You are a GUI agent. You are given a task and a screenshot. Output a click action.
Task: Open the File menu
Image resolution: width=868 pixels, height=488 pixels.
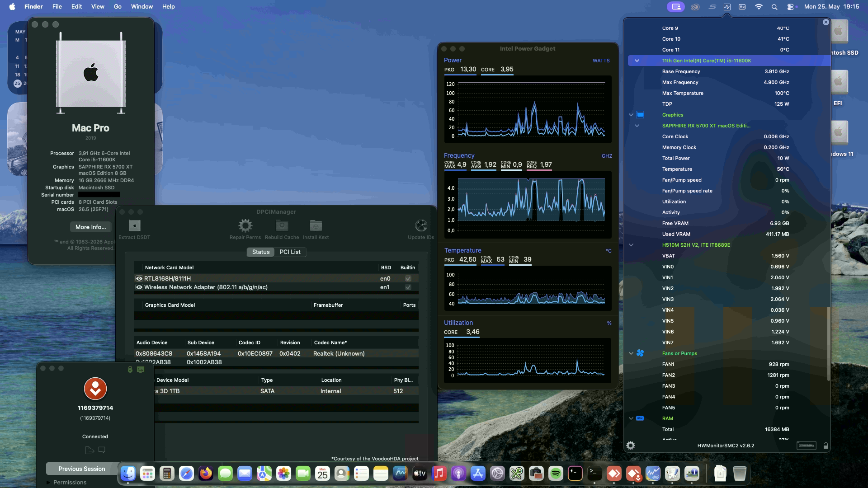pos(57,7)
